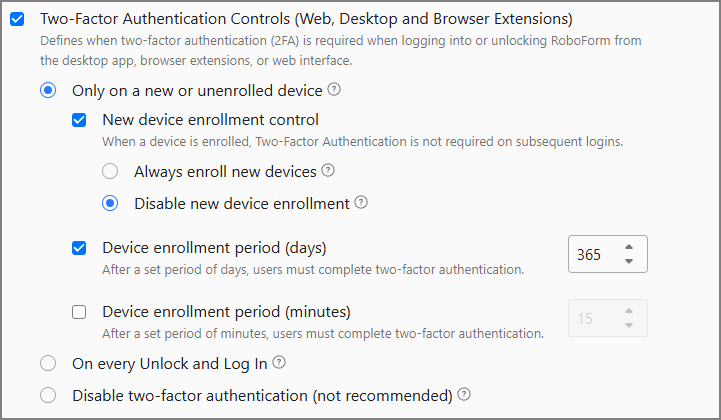
Task: Select Disable new device enrollment radio button
Action: [111, 204]
